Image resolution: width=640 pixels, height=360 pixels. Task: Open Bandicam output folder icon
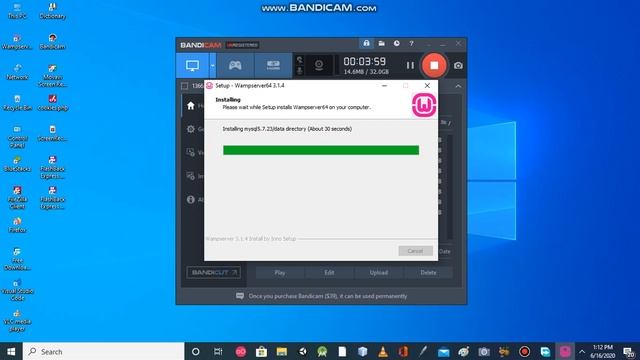coord(381,43)
